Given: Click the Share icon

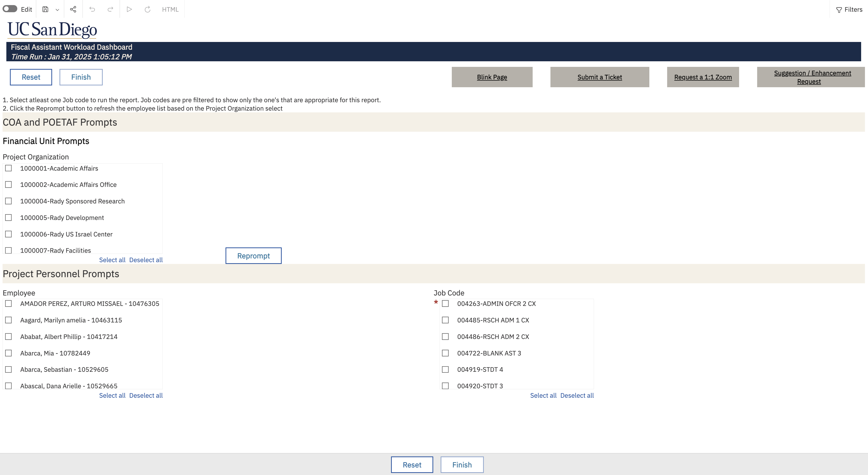Looking at the screenshot, I should 73,9.
